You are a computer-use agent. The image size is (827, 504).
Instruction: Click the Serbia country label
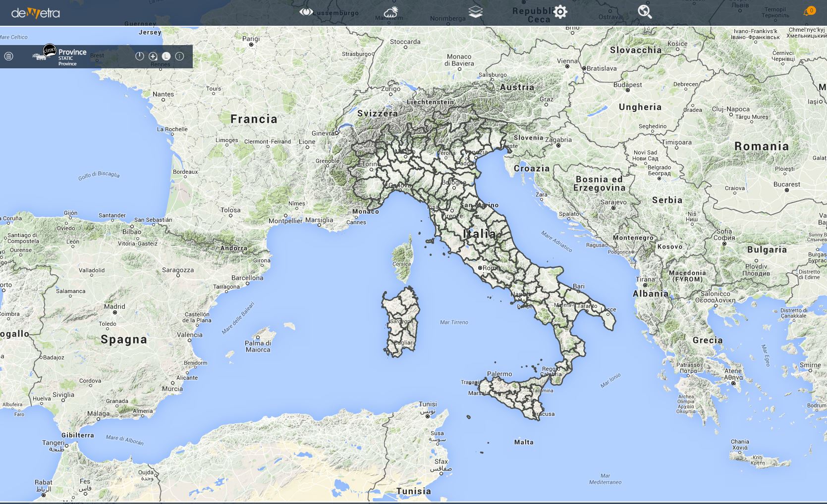pyautogui.click(x=667, y=200)
